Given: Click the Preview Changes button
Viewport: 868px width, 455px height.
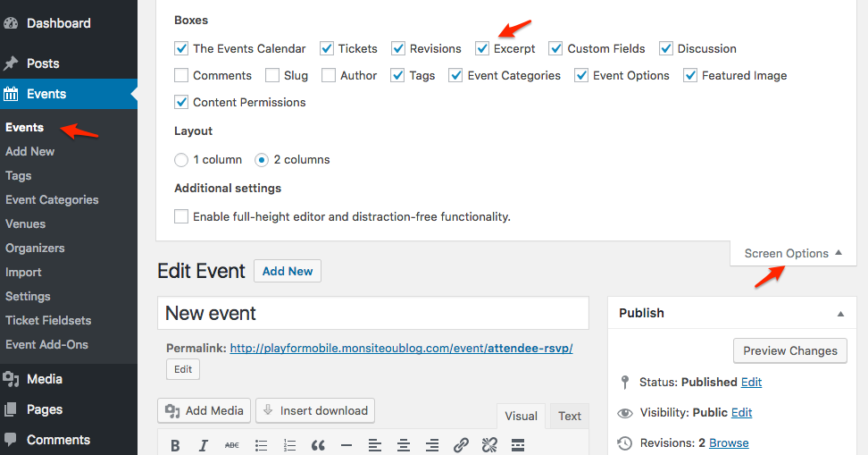Looking at the screenshot, I should point(790,350).
